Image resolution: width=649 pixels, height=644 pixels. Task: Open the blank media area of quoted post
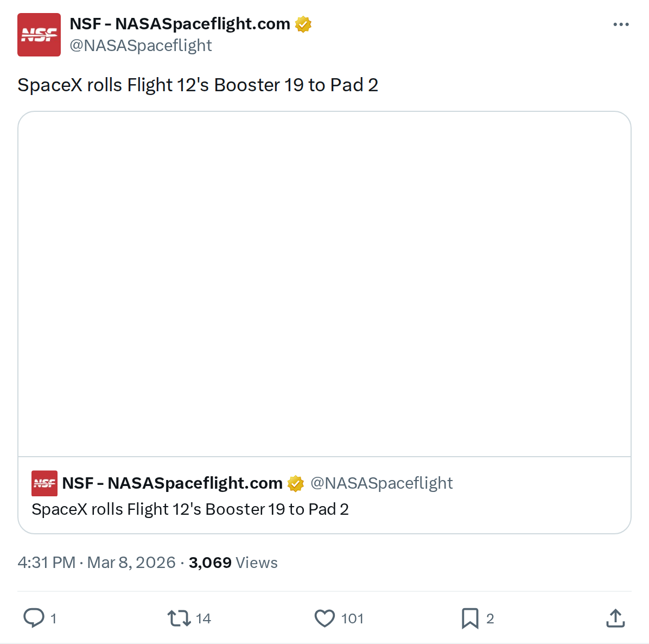click(324, 284)
